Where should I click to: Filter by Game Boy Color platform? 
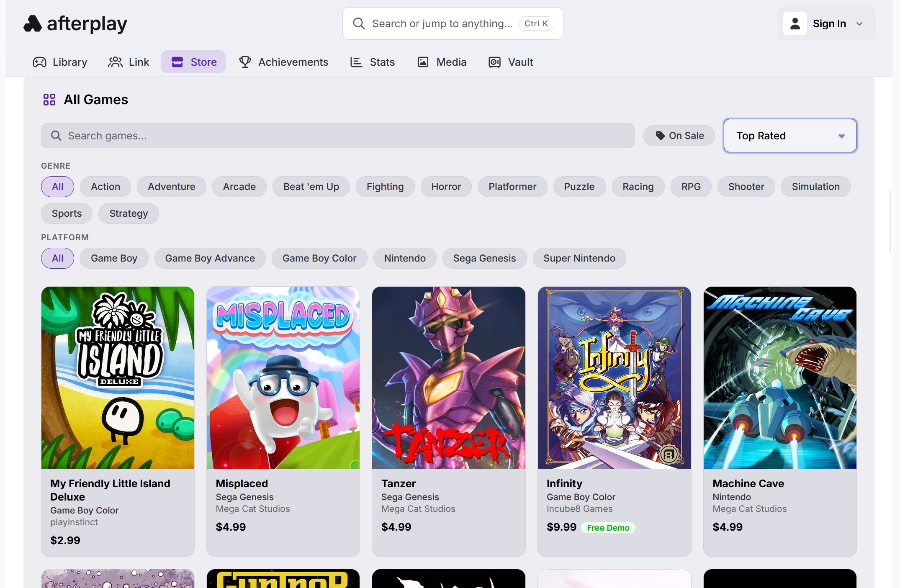319,258
